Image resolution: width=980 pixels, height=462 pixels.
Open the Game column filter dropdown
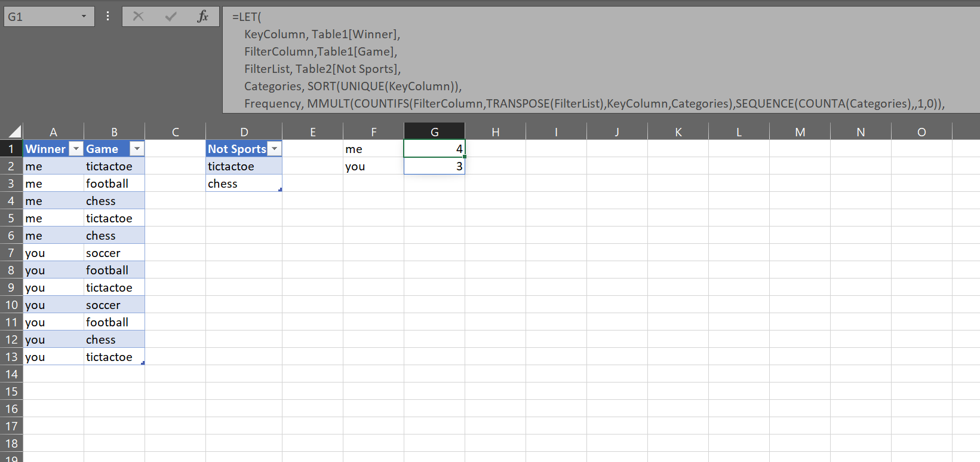pos(137,149)
